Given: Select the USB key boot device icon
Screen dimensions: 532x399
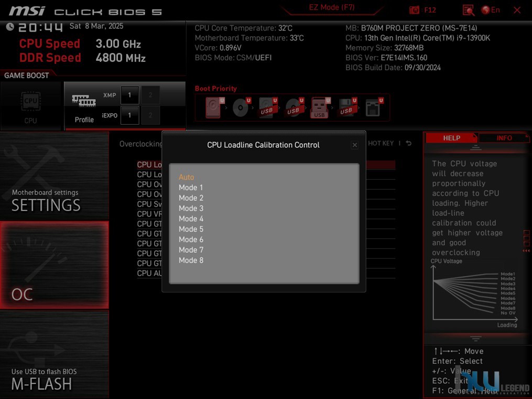Looking at the screenshot, I should [320, 107].
